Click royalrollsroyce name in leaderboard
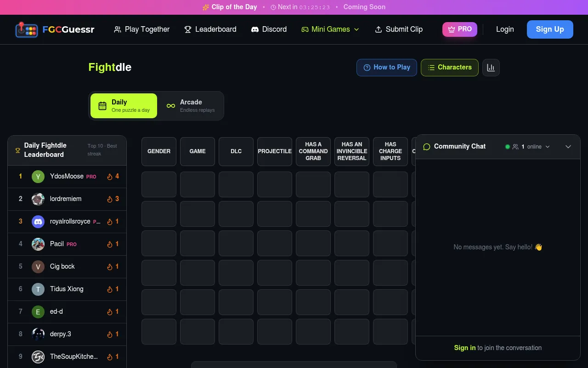This screenshot has width=588, height=368. 70,222
